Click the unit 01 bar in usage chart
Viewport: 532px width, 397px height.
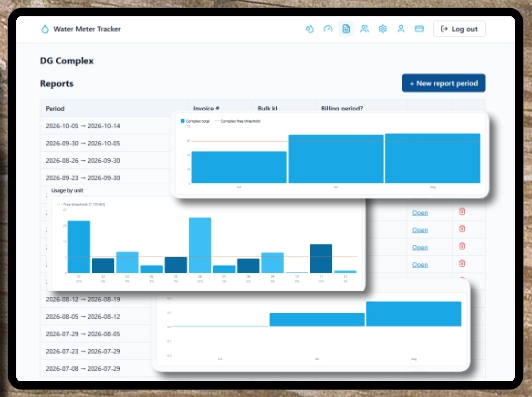pyautogui.click(x=79, y=247)
